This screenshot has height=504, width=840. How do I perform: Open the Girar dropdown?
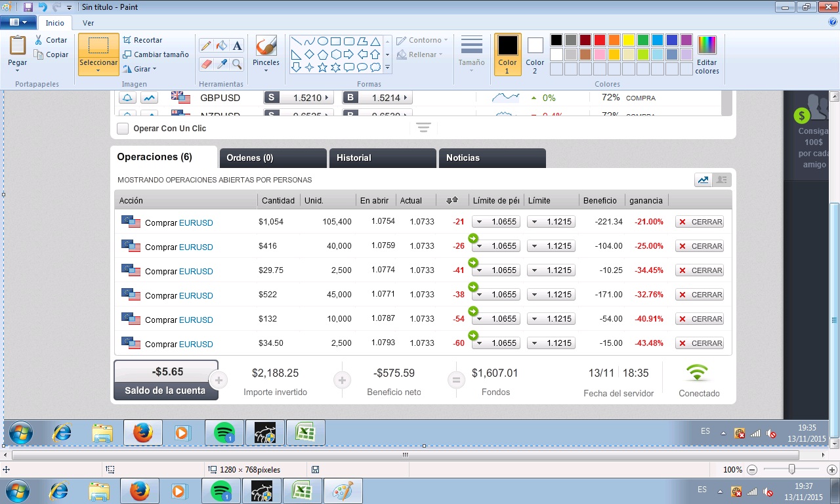pos(139,69)
